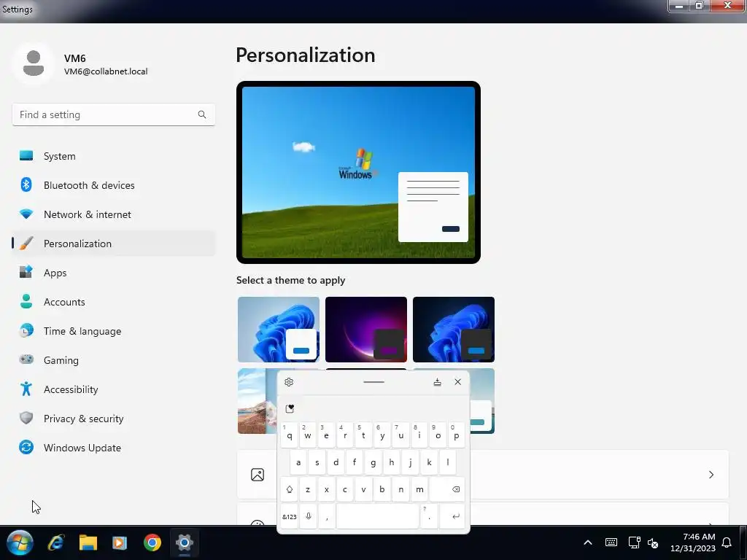Click the VM6 user account avatar
This screenshot has width=747, height=560.
[34, 63]
